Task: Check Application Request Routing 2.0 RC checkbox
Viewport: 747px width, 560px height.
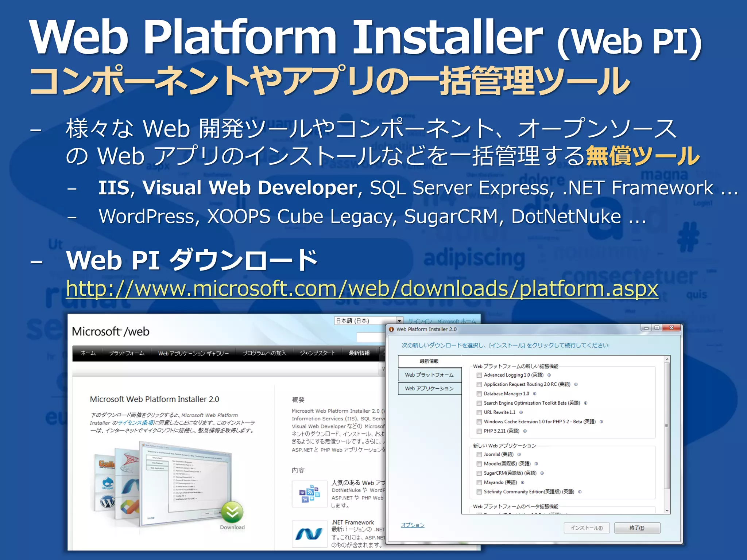Action: (x=479, y=384)
